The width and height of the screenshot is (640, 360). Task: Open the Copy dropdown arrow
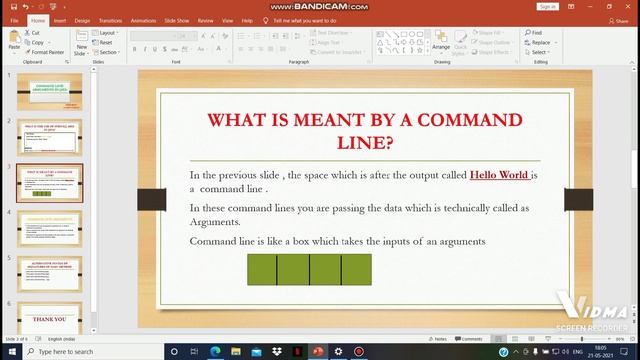pos(49,42)
